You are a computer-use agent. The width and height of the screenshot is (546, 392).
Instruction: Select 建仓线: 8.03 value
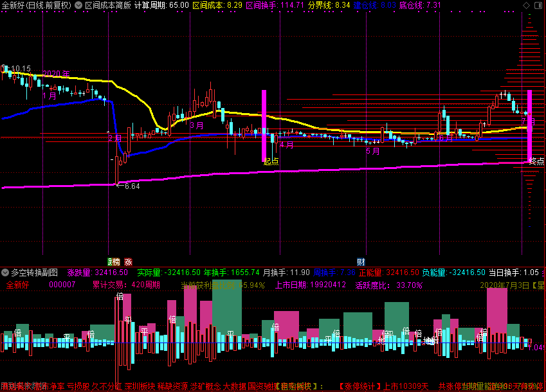pos(375,5)
